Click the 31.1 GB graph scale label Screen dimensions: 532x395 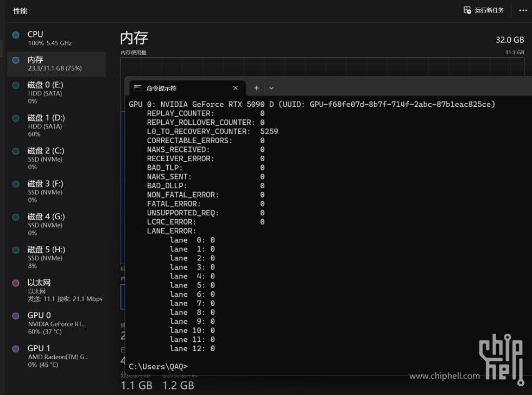click(515, 53)
